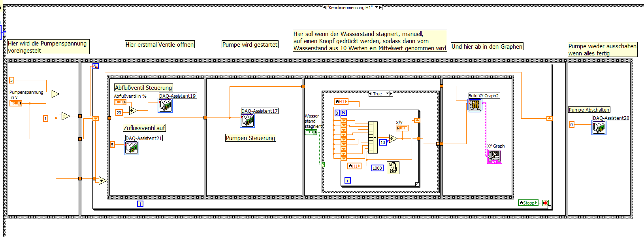The image size is (644, 237).
Task: Select the 'Abflußventil Steuerung' label
Action: coord(143,87)
